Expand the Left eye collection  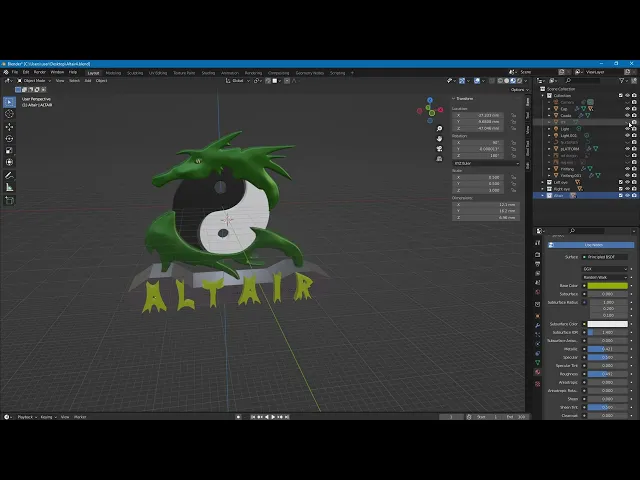(543, 182)
